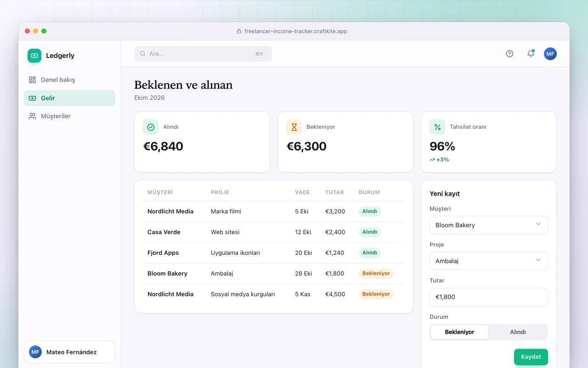Focus the Ara search box

coord(203,54)
